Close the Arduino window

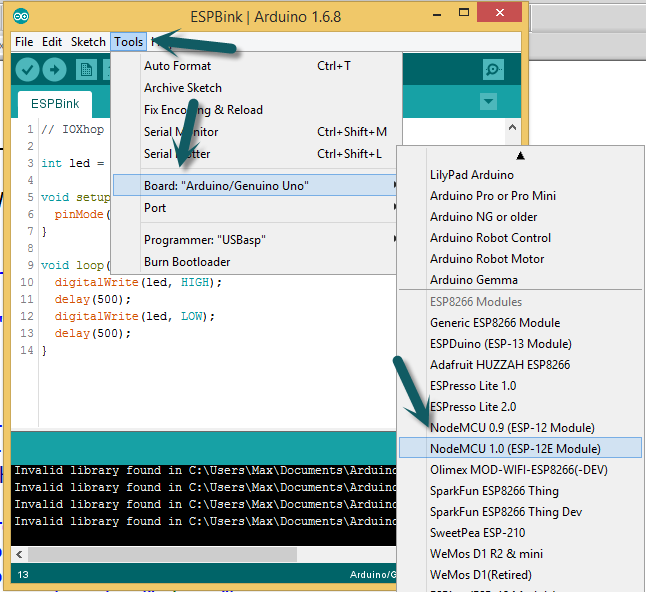(499, 13)
